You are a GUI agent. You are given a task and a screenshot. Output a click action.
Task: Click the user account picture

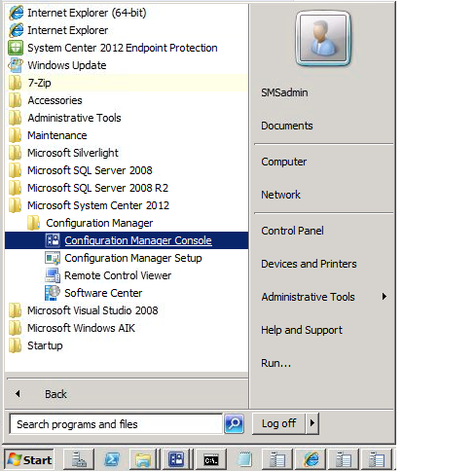pos(323,38)
